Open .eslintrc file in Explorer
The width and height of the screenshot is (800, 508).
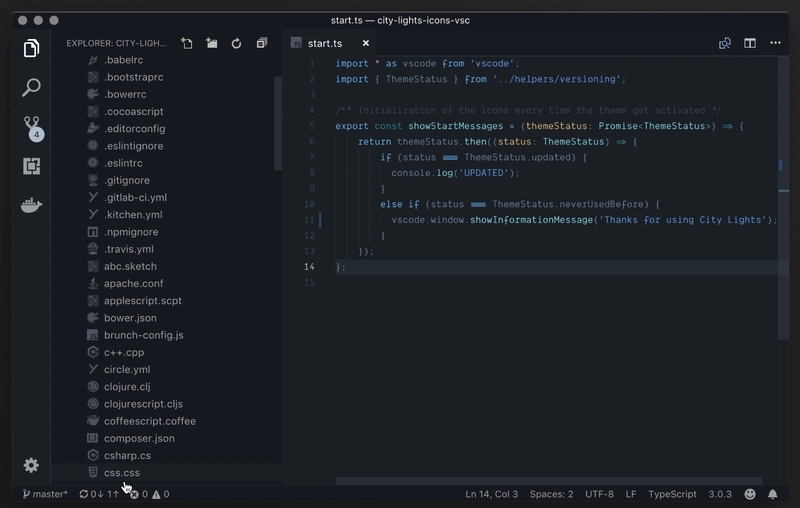tap(166, 163)
